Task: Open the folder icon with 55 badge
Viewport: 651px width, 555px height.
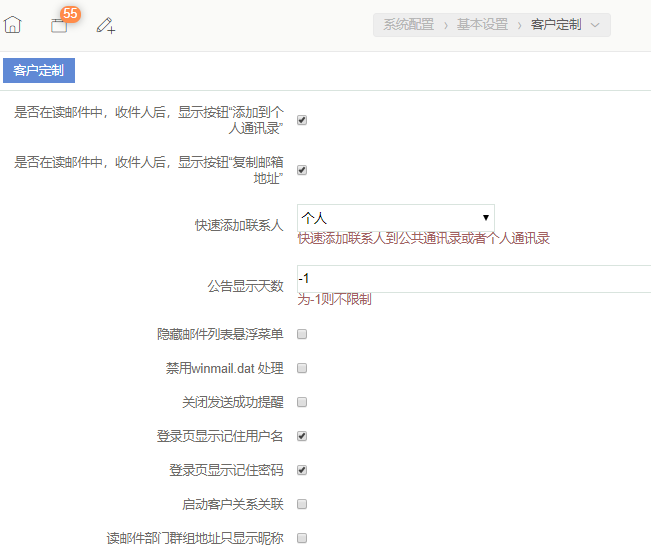Action: point(59,26)
